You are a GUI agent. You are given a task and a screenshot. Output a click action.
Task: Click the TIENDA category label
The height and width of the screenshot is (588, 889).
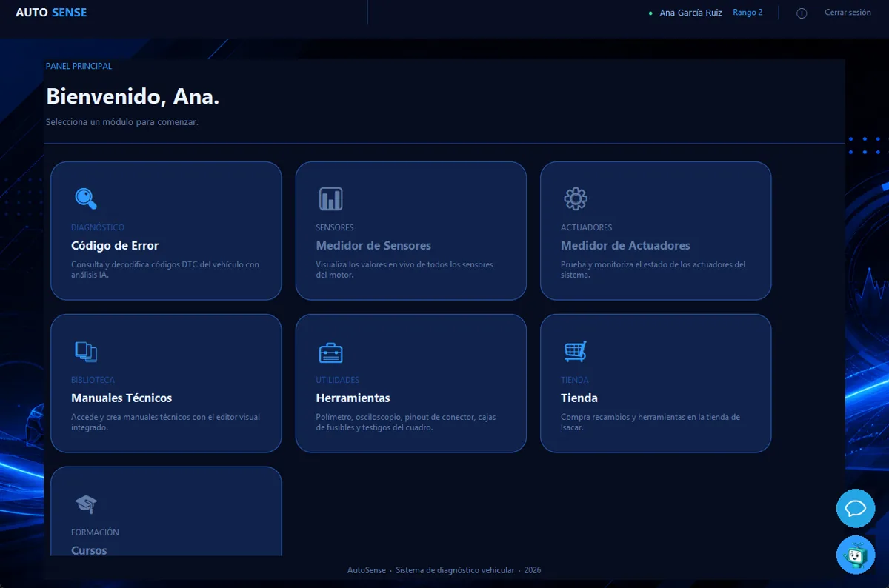tap(575, 380)
